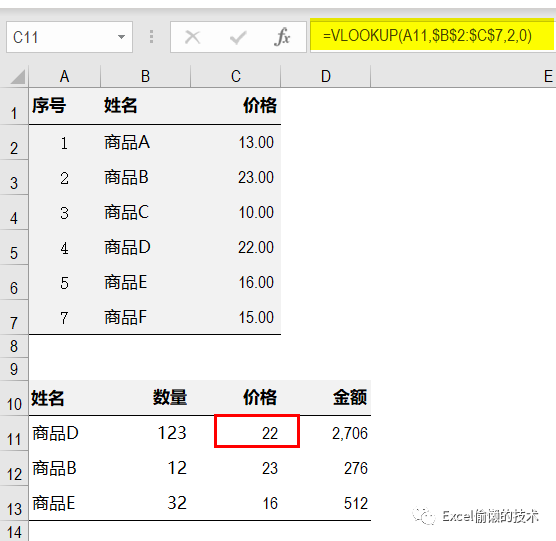Select column C header
The height and width of the screenshot is (541, 556).
click(x=236, y=76)
